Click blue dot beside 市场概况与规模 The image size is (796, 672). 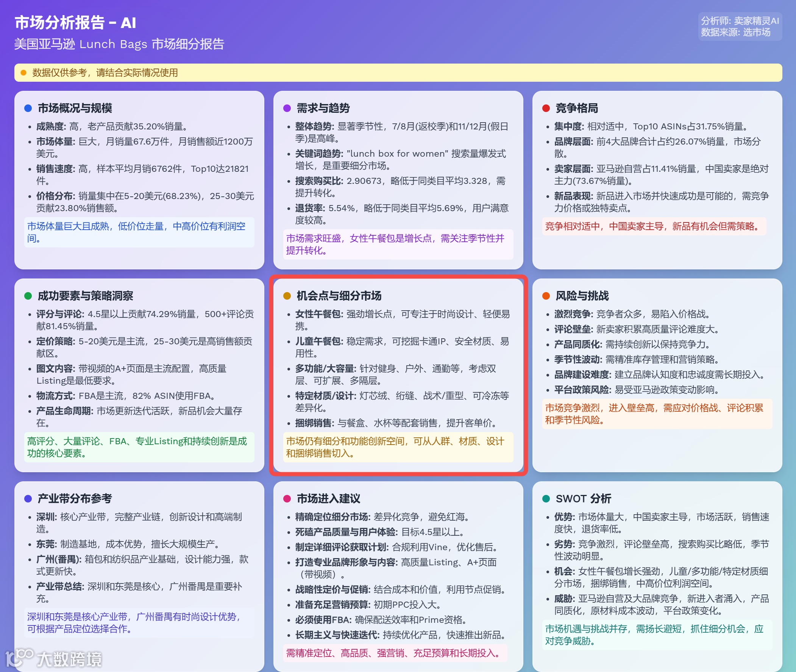click(28, 108)
